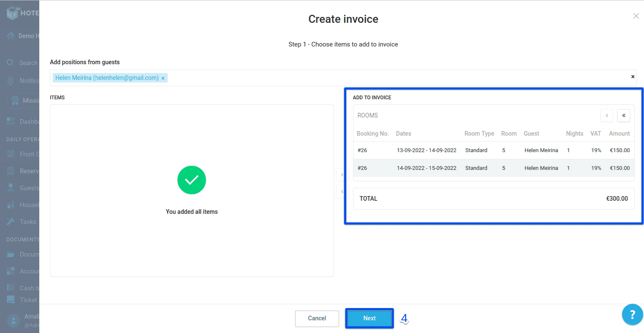Cancel the invoice creation
The height and width of the screenshot is (333, 644).
(x=317, y=318)
